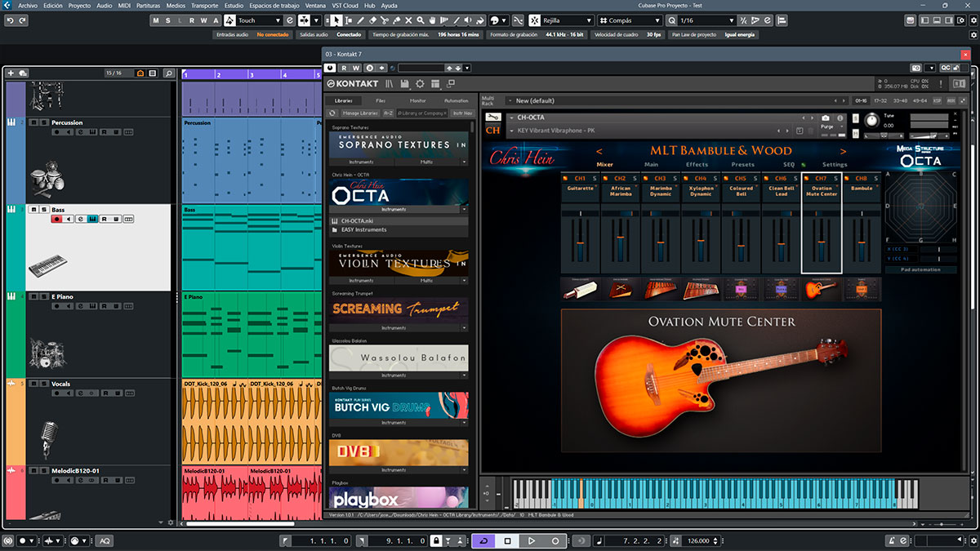
Task: Switch to the Effects tab in OCTA
Action: 697,165
